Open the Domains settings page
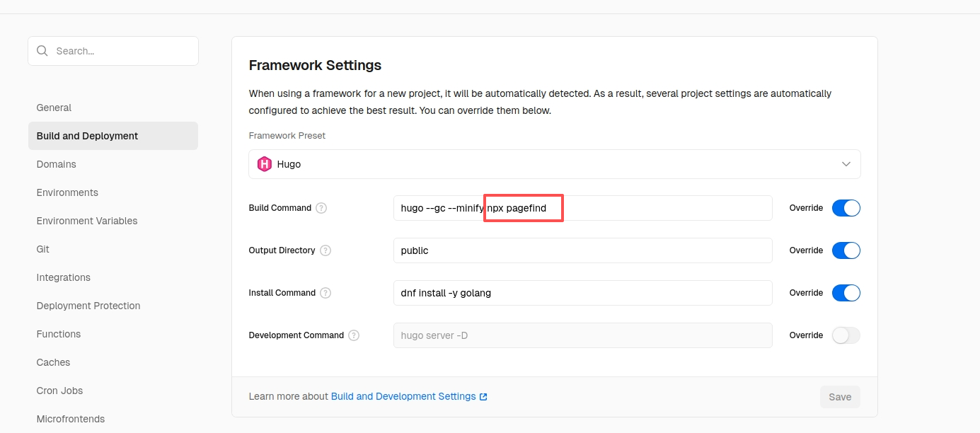Viewport: 980px width, 433px height. [x=56, y=164]
